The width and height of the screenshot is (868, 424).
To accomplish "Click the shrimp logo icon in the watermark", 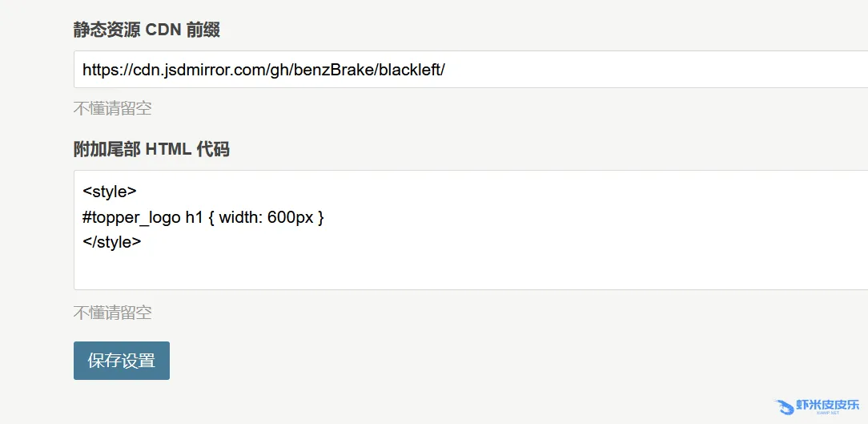I will coord(784,406).
